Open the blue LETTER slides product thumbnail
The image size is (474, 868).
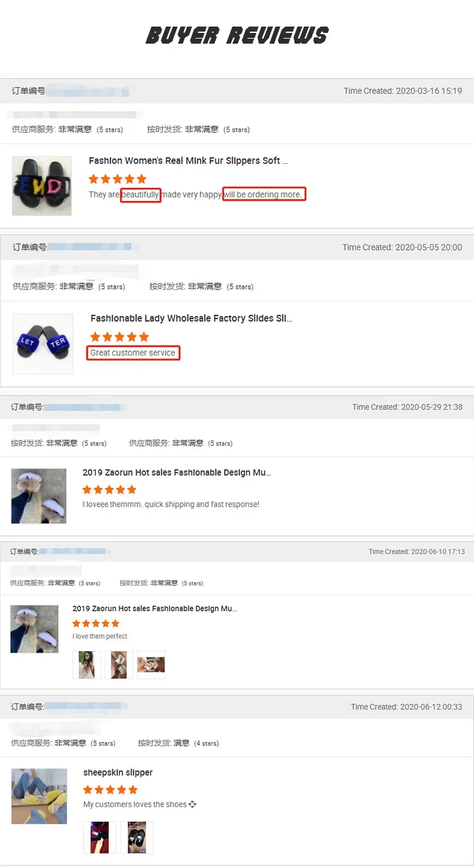(x=43, y=344)
